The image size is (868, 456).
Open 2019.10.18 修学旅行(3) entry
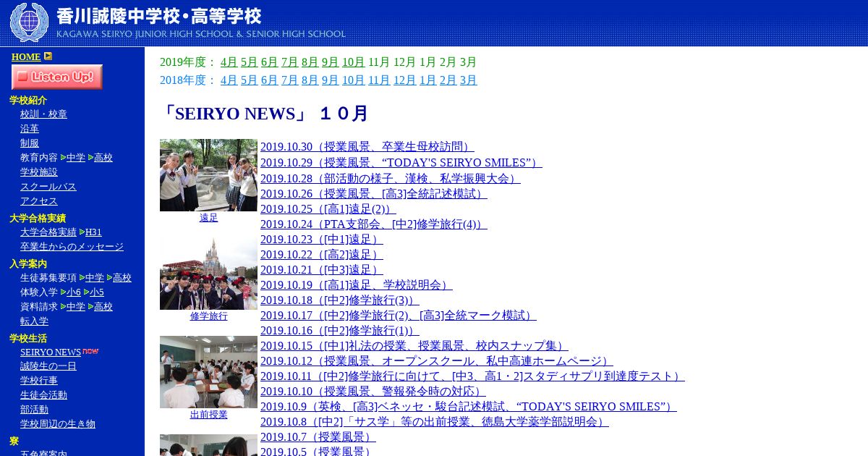(x=340, y=300)
